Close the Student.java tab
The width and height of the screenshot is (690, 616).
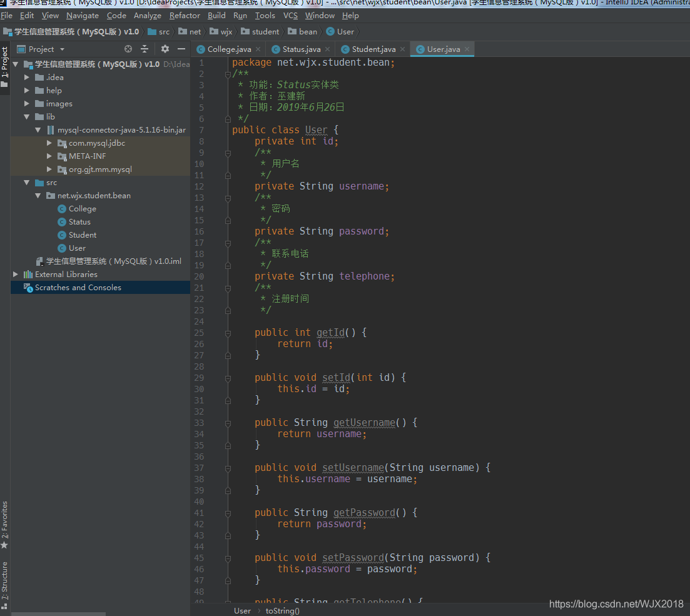click(403, 49)
